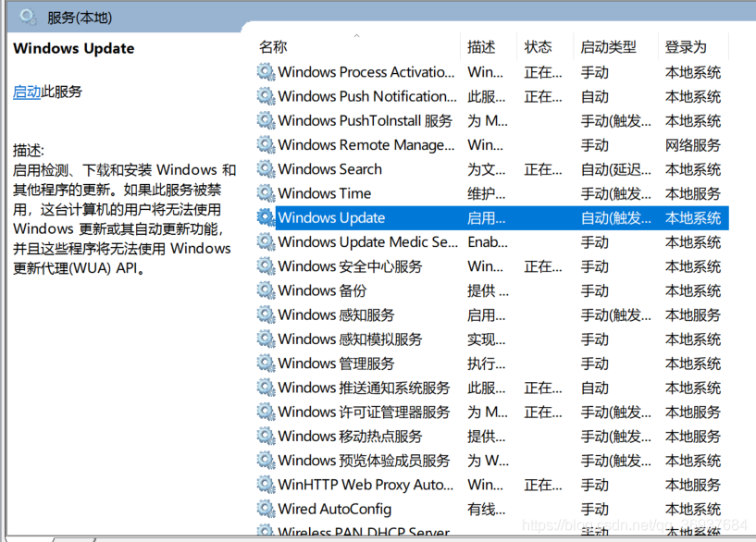Click 网络服务 logon cell of Windows Remote Management
756x542 pixels.
tap(692, 144)
